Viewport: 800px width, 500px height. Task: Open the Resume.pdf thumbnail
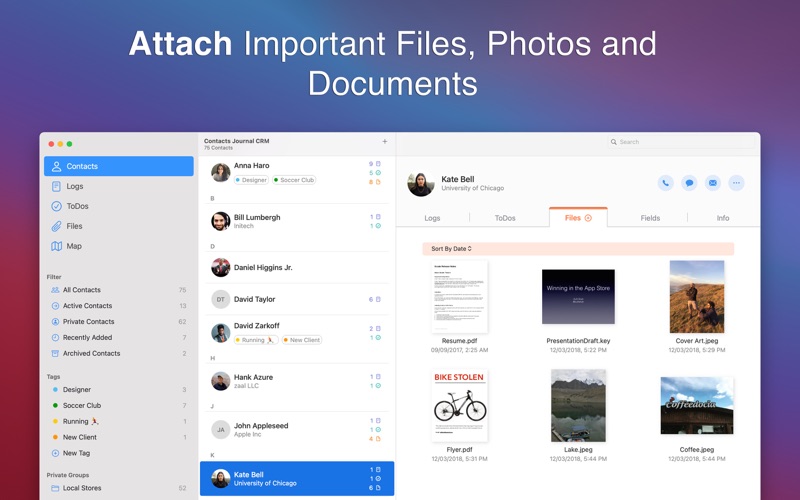[x=459, y=297]
